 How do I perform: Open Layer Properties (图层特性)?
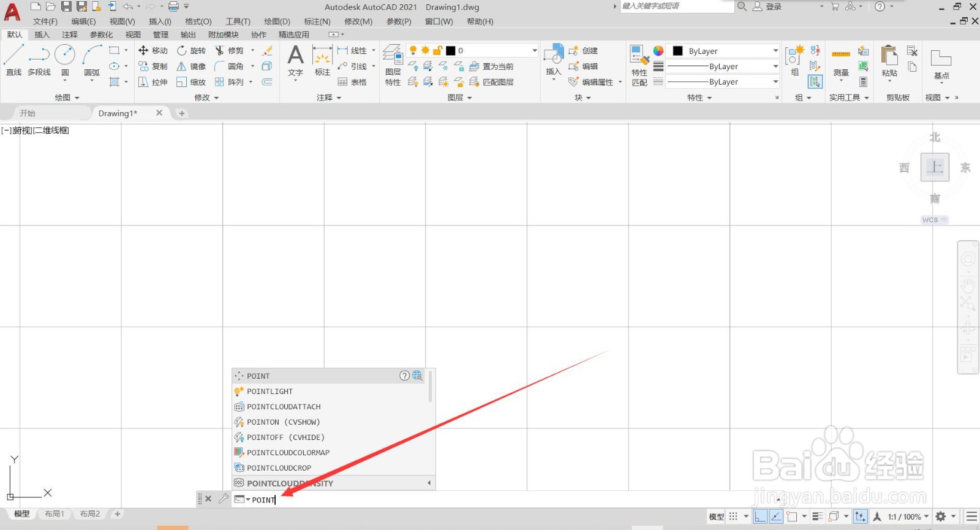tap(393, 65)
